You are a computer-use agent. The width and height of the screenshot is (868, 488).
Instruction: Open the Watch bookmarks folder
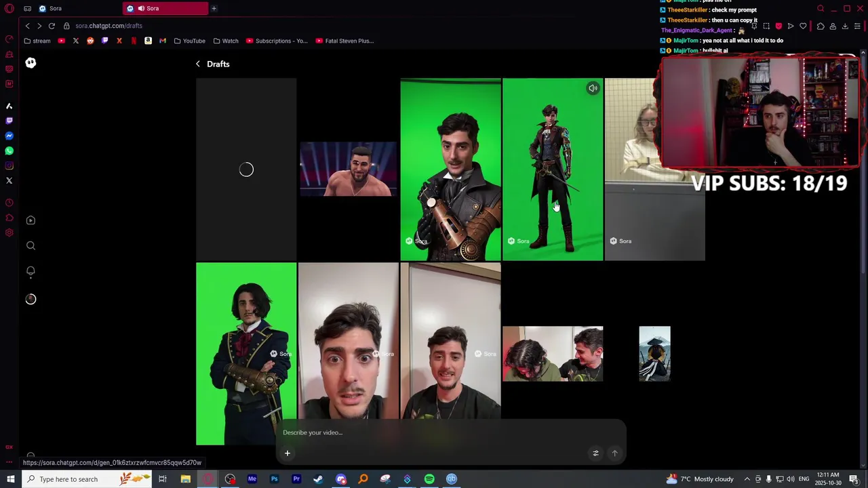click(x=226, y=41)
